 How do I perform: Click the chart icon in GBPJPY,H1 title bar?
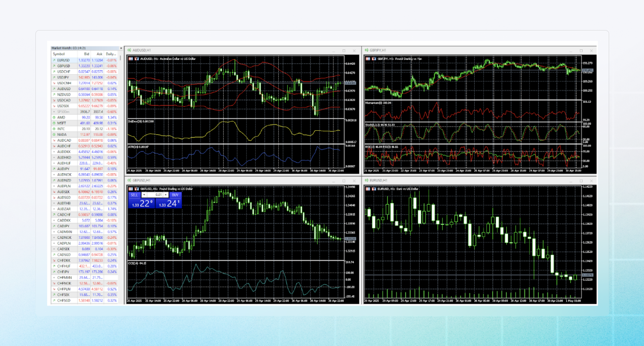(366, 50)
